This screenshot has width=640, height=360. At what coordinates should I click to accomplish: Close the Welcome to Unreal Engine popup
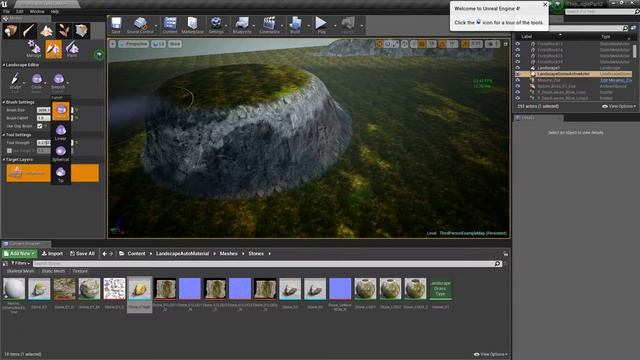pos(545,4)
